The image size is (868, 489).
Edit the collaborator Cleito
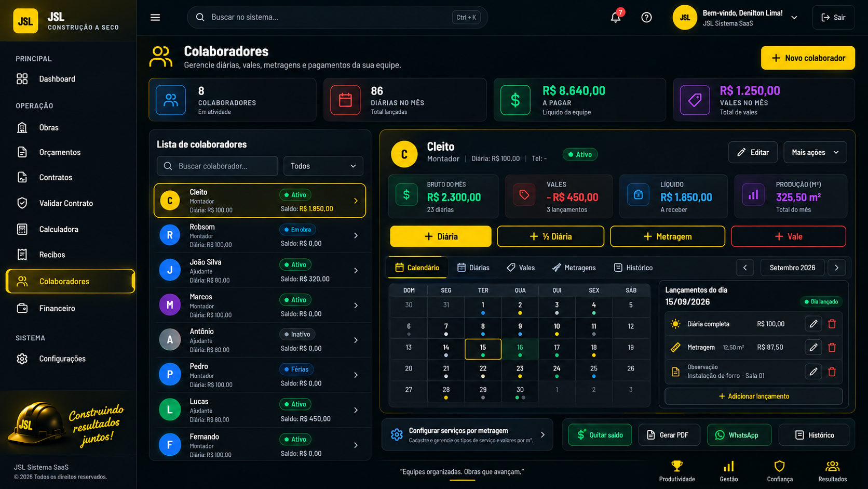click(x=753, y=152)
